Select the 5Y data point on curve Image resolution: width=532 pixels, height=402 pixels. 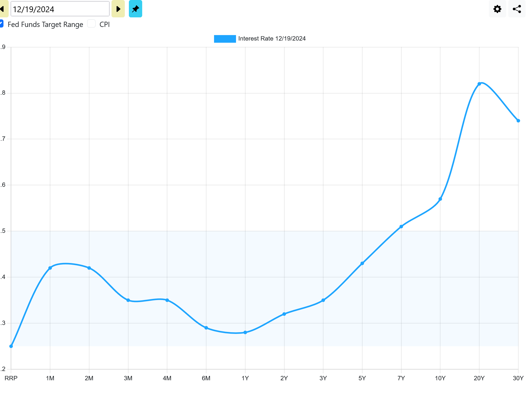pyautogui.click(x=362, y=263)
